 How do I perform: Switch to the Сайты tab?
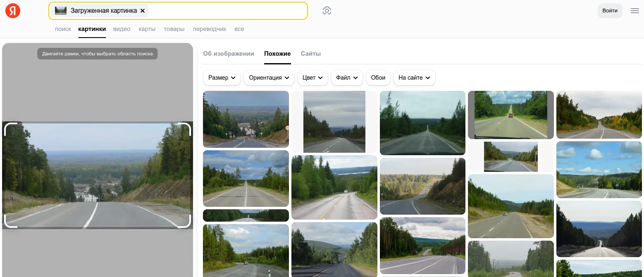[x=311, y=54]
